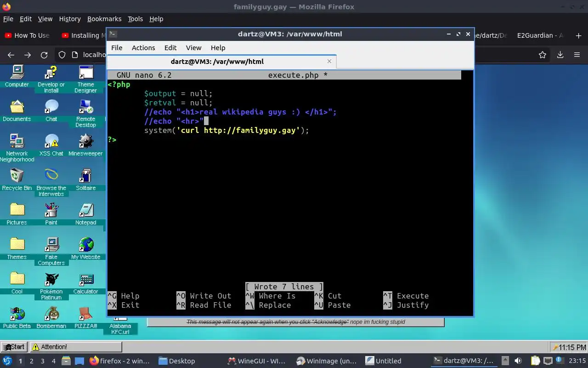Launch Pokémon Platinum shortcut
588x368 pixels.
pos(51,286)
